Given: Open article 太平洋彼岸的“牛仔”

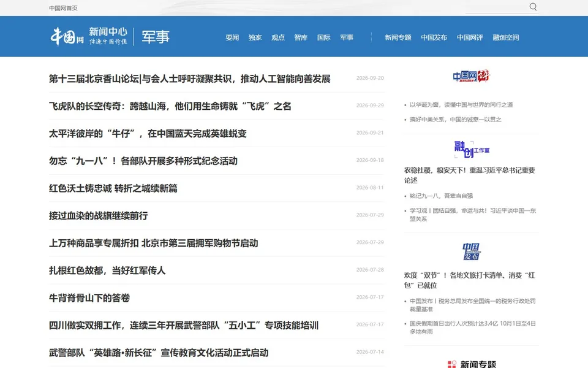Looking at the screenshot, I should (148, 133).
